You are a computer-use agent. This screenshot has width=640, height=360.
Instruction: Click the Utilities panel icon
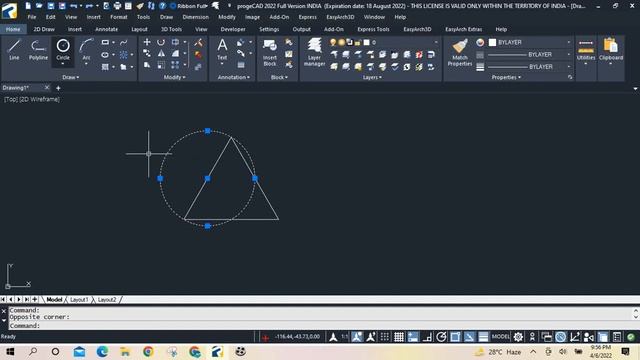tap(586, 51)
